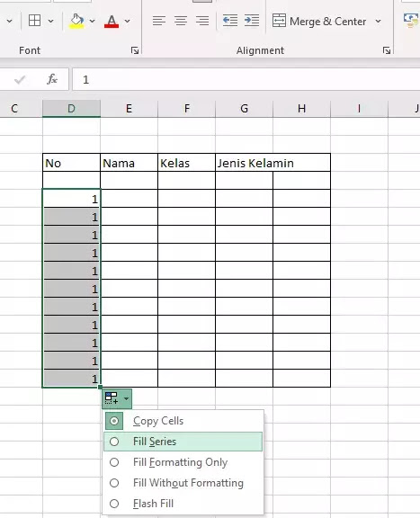Open Alignment settings dialog launcher
Screen dimensions: 420x518
387,50
